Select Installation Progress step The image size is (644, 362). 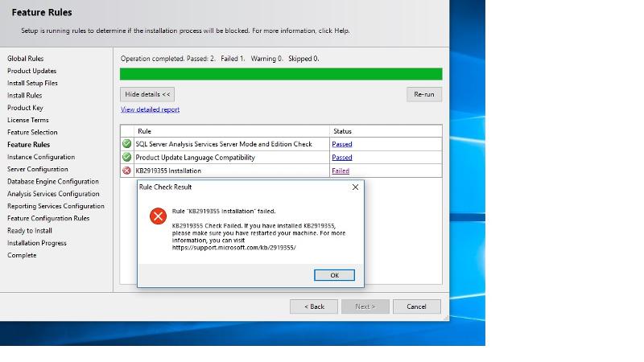pos(37,244)
